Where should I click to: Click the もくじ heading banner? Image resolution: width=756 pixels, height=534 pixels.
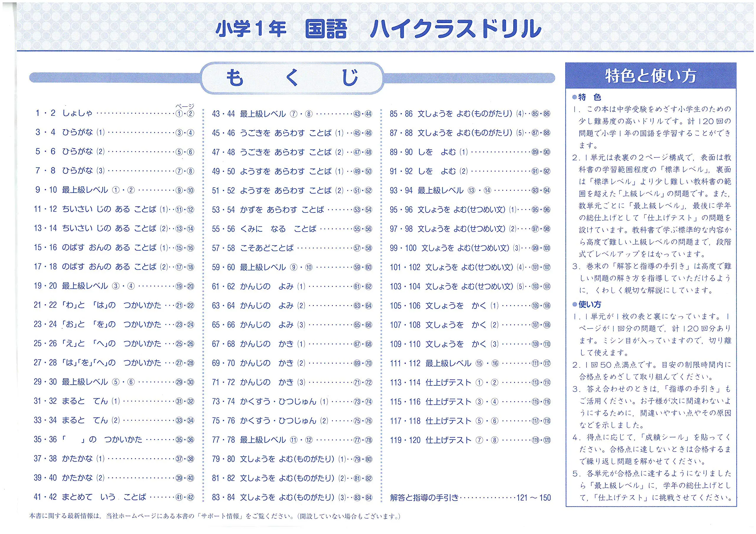tap(292, 78)
